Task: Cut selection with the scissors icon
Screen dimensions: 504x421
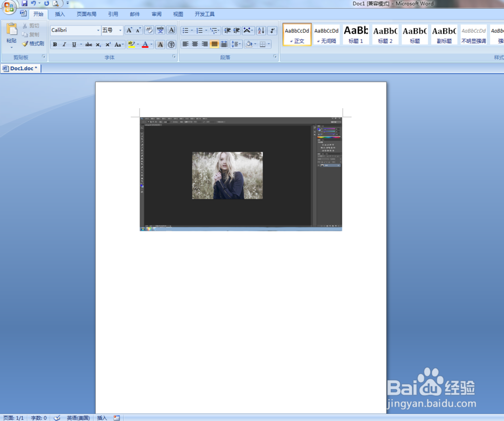Action: coord(25,26)
